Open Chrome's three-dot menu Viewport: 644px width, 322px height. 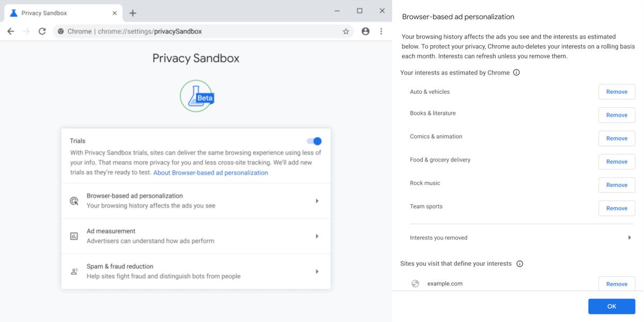382,32
